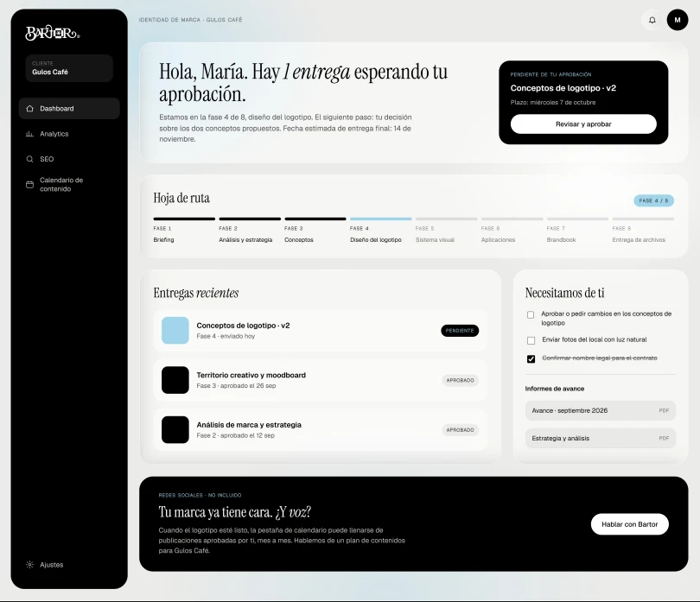
Task: Check 'Aprobar o pedir cambios' task
Action: point(531,314)
